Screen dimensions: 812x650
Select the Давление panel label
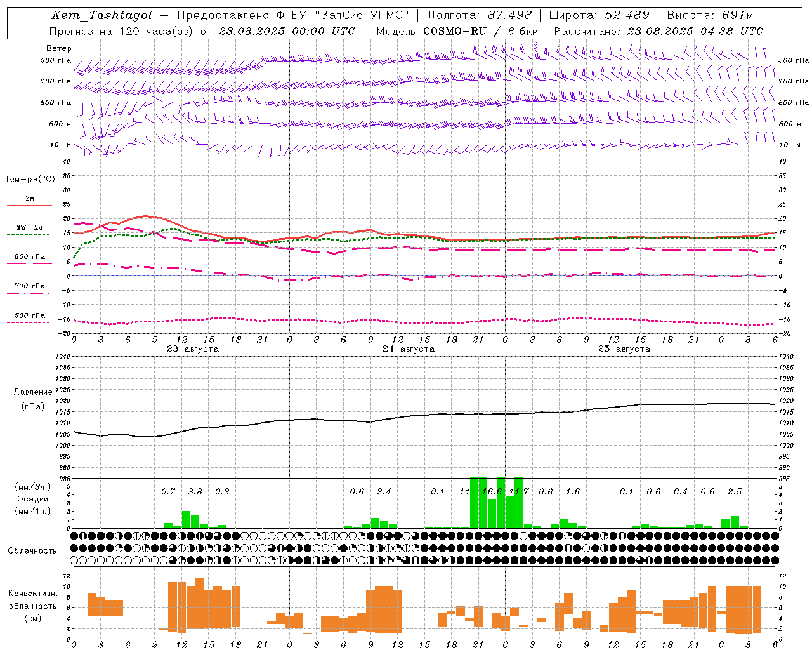32,392
